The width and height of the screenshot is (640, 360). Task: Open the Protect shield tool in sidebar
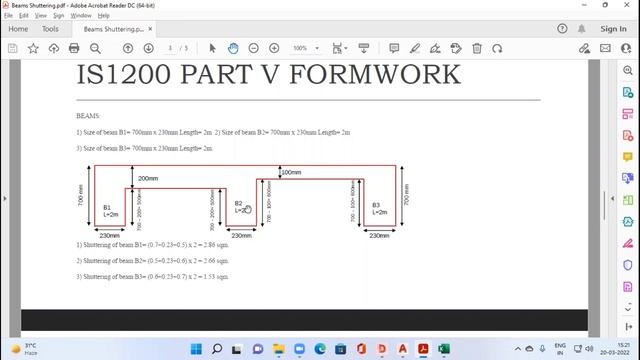click(x=628, y=265)
